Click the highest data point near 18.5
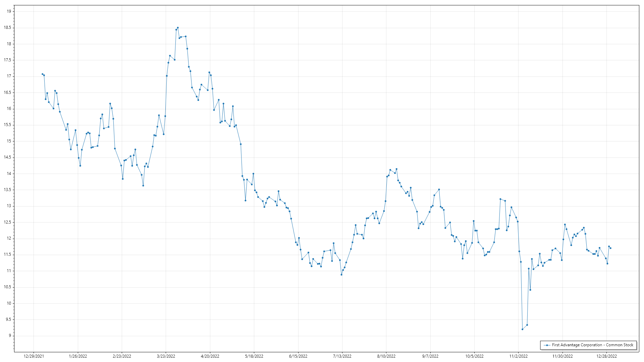The image size is (644, 362). [x=178, y=28]
